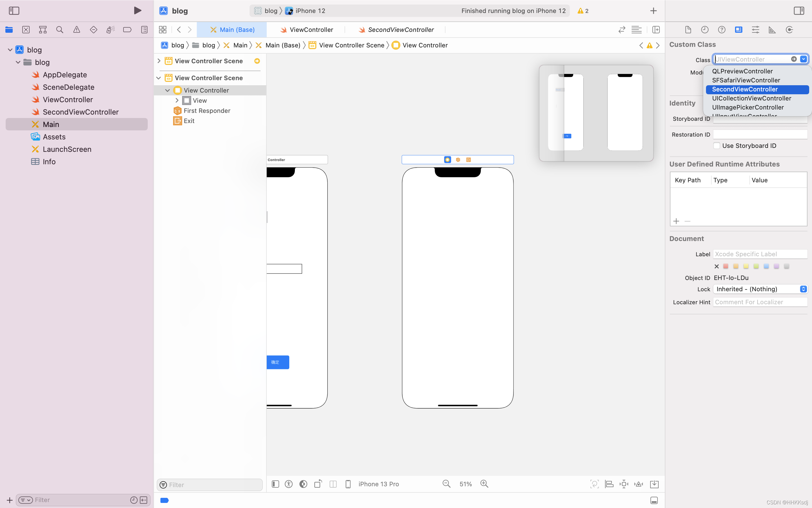Switch to the SecondViewController tab
The width and height of the screenshot is (812, 508).
coord(396,30)
